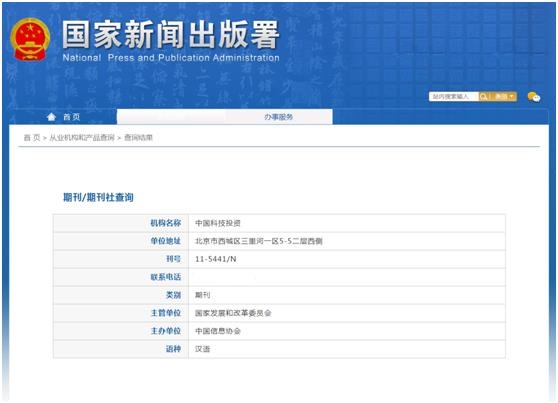
Task: Select the language value 汉语
Action: click(202, 349)
